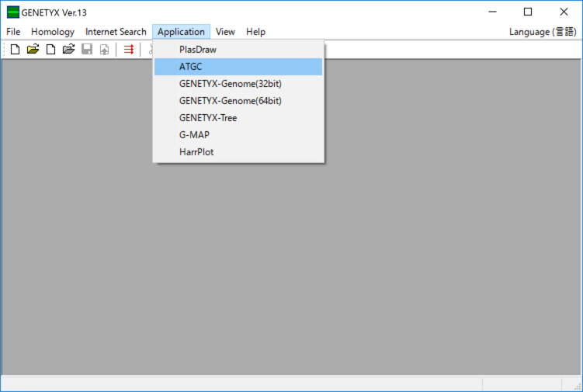Start HarrPlot from the Application menu
This screenshot has height=392, width=583.
point(238,152)
